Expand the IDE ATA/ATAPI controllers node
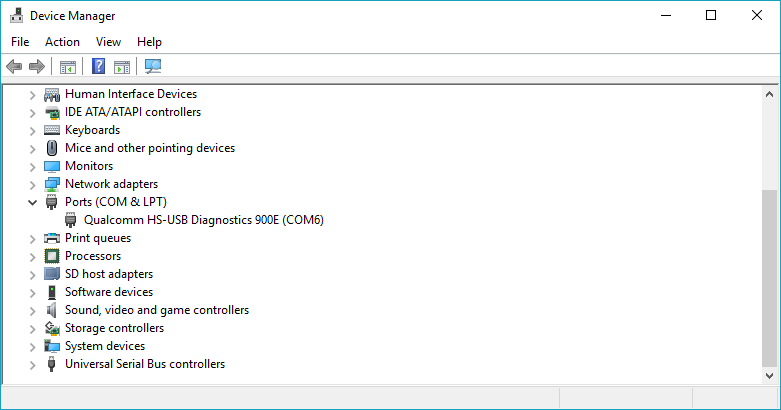 (x=32, y=113)
